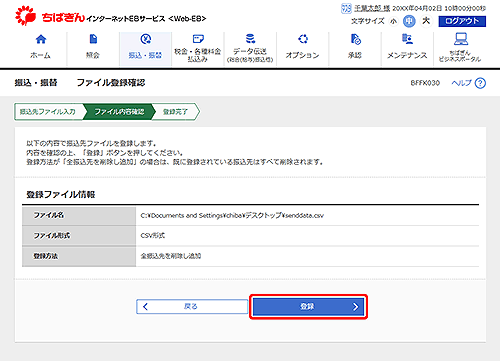Click the ファイル登録確認 page title
500x361 pixels.
coord(111,83)
